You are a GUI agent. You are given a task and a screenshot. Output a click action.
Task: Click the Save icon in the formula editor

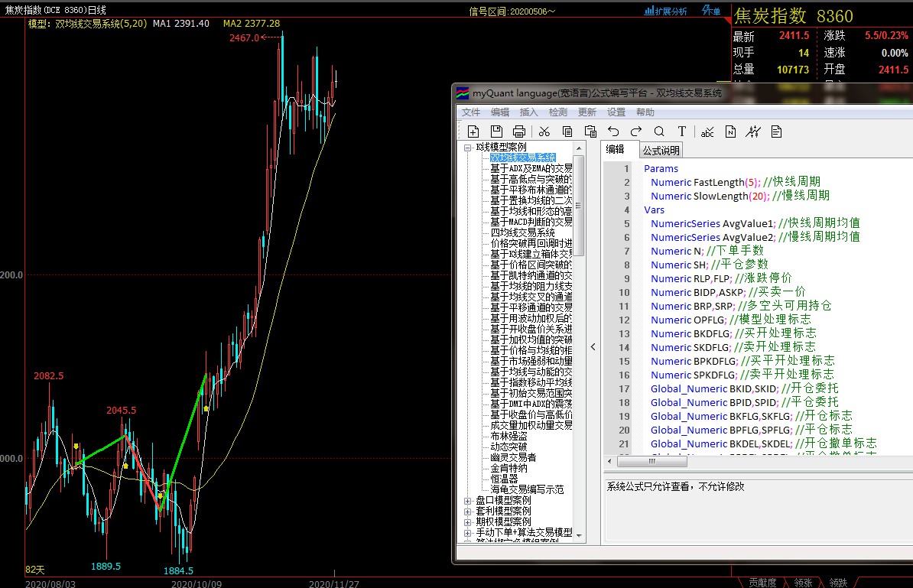pyautogui.click(x=496, y=132)
